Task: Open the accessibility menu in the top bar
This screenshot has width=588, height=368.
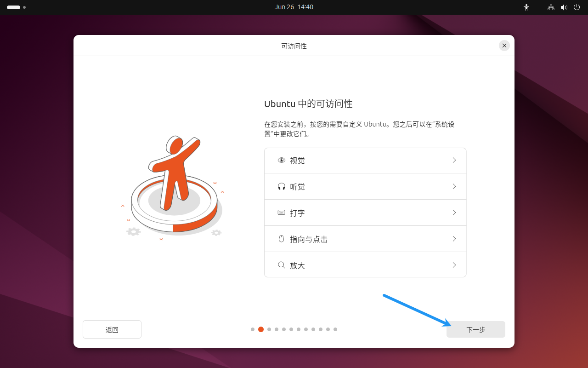Action: [526, 7]
